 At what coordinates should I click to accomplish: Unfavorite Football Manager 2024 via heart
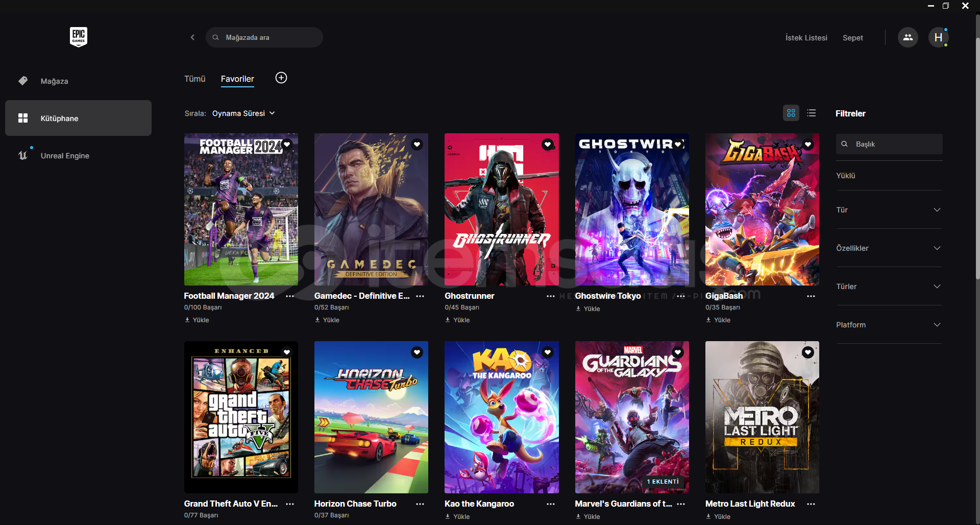[x=287, y=145]
